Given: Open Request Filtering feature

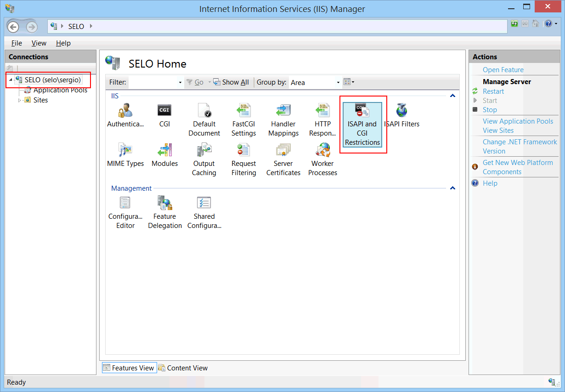Looking at the screenshot, I should (x=243, y=159).
